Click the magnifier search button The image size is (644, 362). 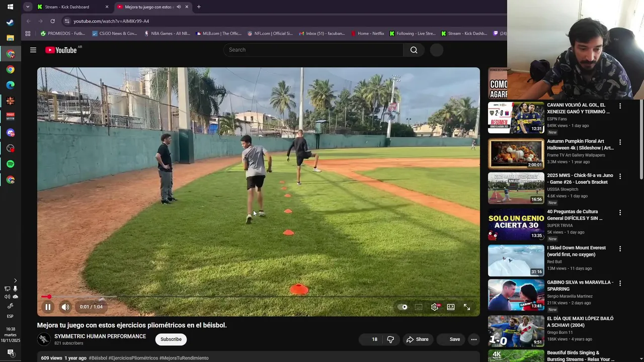414,50
